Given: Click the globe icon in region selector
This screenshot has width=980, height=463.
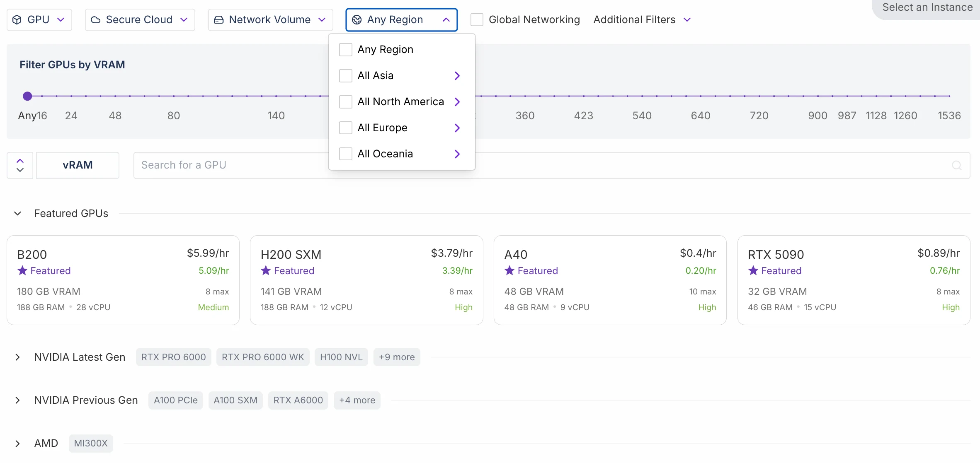Looking at the screenshot, I should 357,20.
